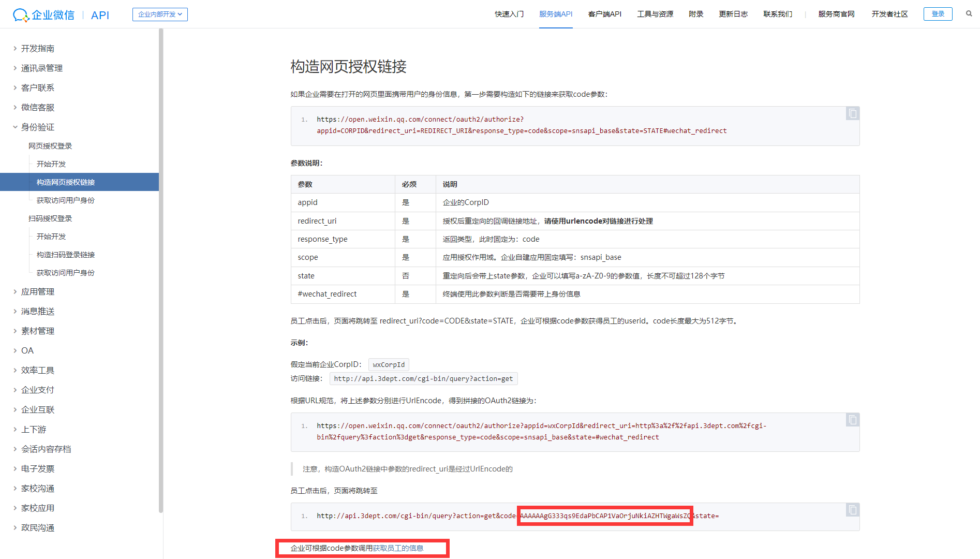Screen dimensions: 980x559
Task: Expand the 开发指南 section
Action: (37, 48)
